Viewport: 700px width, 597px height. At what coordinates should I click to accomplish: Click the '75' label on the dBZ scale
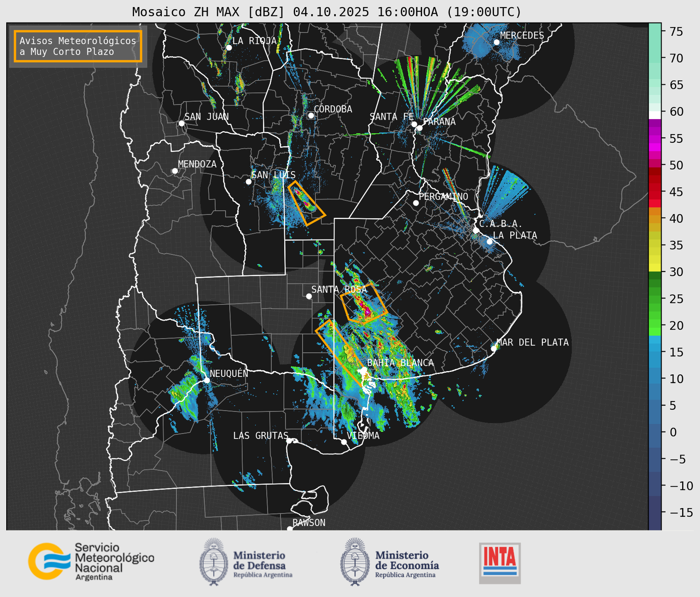(x=676, y=32)
